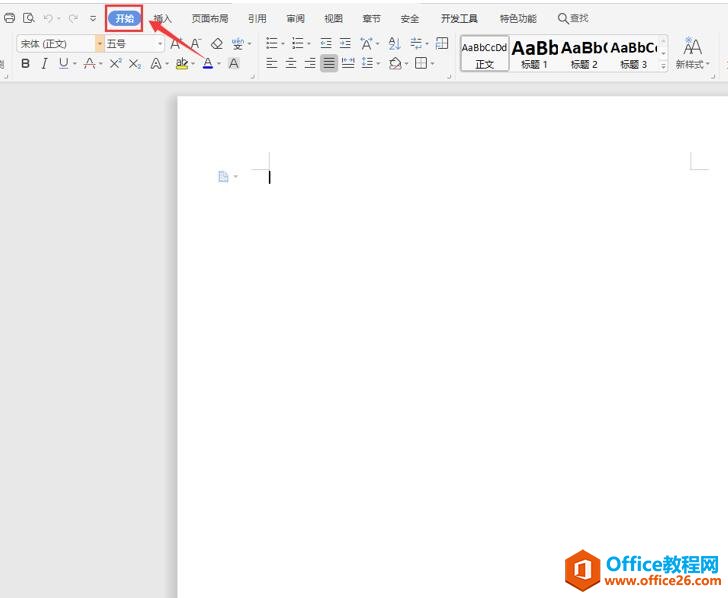This screenshot has width=728, height=598.
Task: Click the 查找 search box
Action: tap(573, 18)
